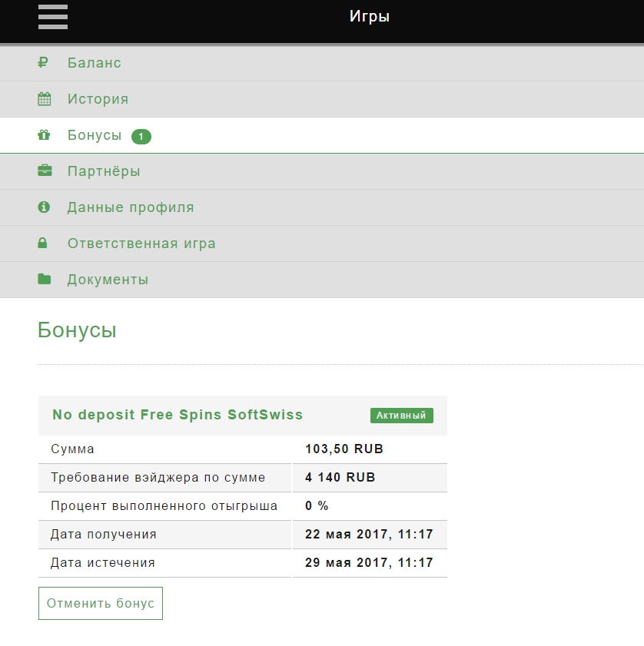This screenshot has height=646, width=644.
Task: Click the Активный status label
Action: (401, 416)
